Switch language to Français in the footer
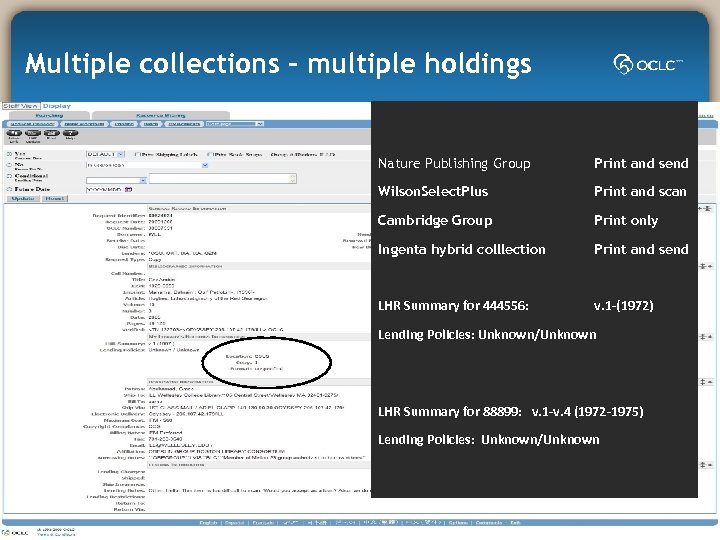Screen dimensions: 720x540 (x=263, y=523)
